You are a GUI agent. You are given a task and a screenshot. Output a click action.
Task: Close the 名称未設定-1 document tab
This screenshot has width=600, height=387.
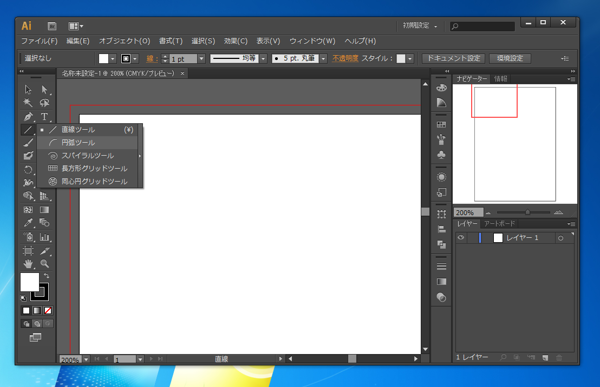click(x=183, y=73)
